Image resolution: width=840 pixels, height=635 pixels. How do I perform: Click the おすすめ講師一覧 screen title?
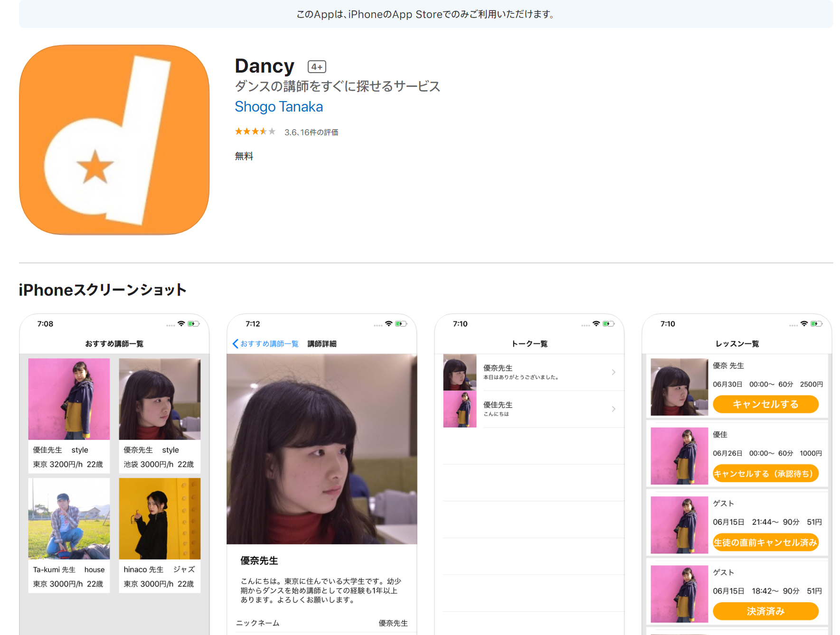[x=114, y=344]
